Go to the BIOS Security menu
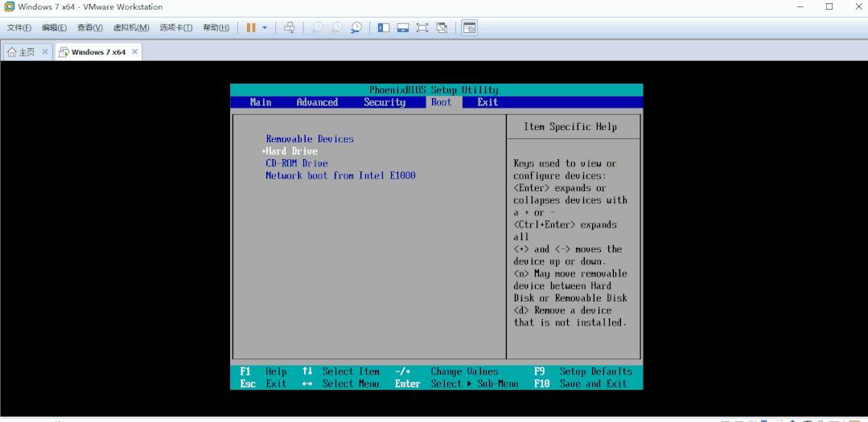The height and width of the screenshot is (422, 868). (385, 102)
